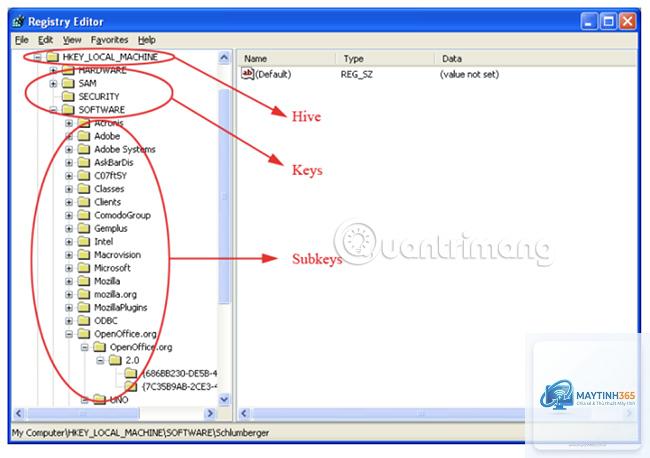The image size is (650, 458).
Task: Click the C07ftSY folder icon
Action: [84, 175]
